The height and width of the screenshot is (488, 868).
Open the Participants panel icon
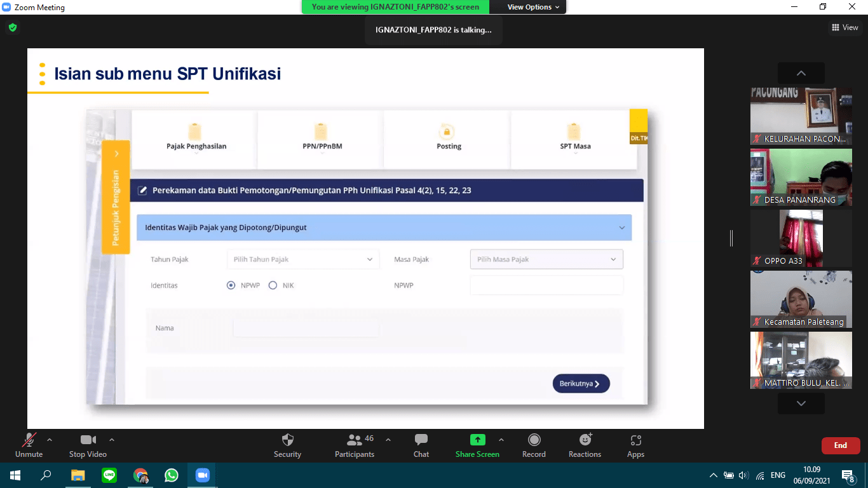(355, 440)
